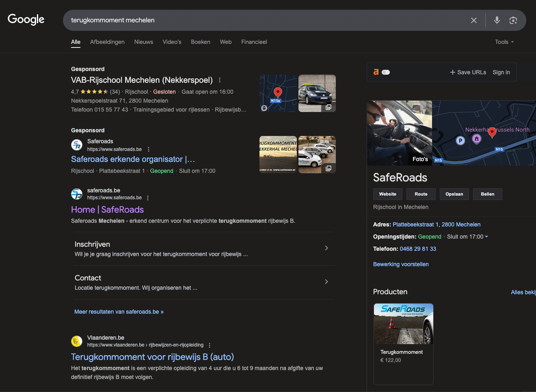The height and width of the screenshot is (392, 536).
Task: Open Terugkommoment voor rijbewijs B (auto) result
Action: click(x=152, y=357)
